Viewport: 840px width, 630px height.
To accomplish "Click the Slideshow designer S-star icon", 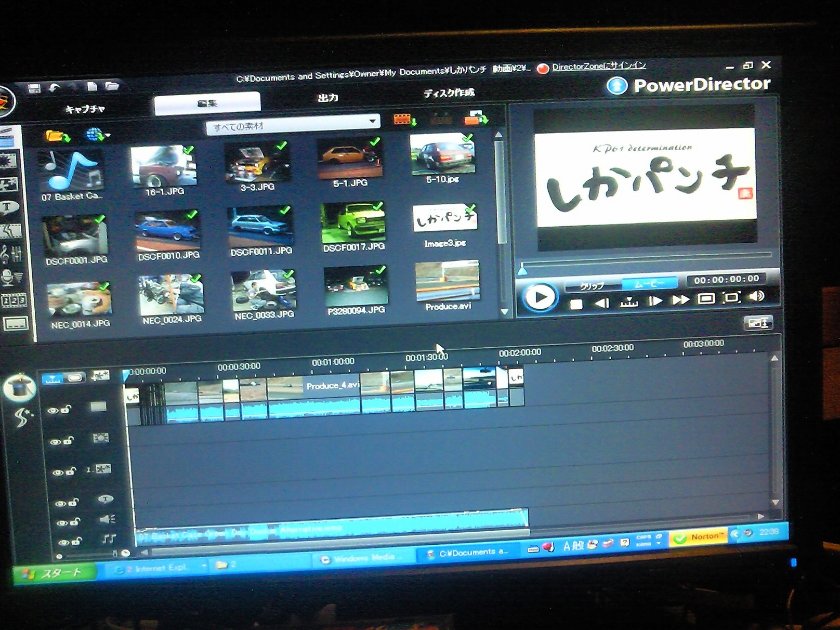I will coord(23,417).
